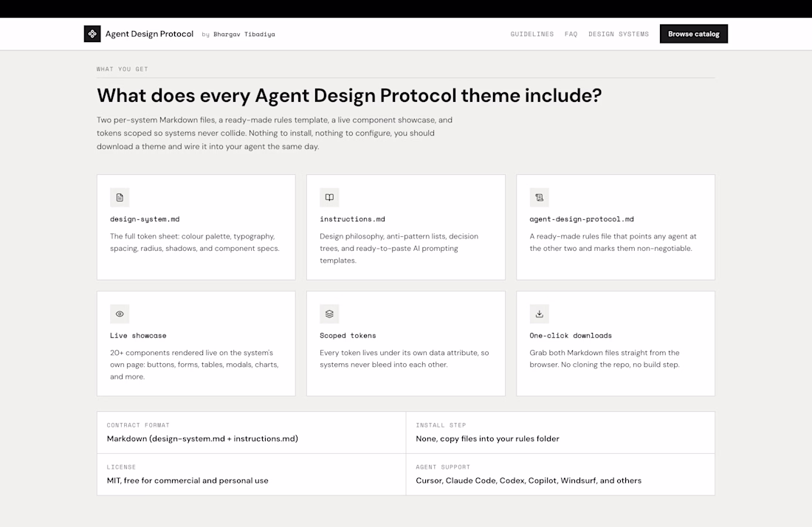Click the layers icon in Scoped tokens card
Image resolution: width=812 pixels, height=527 pixels.
click(x=329, y=314)
